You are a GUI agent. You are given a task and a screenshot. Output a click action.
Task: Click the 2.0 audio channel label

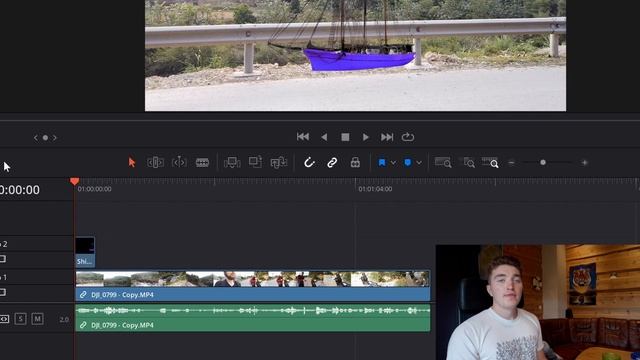click(x=64, y=320)
